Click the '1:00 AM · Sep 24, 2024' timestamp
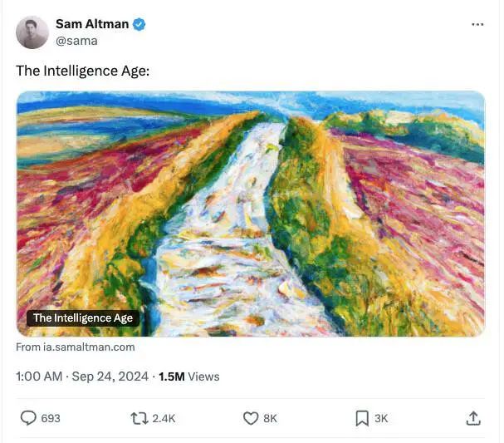The width and height of the screenshot is (504, 443). pos(81,377)
